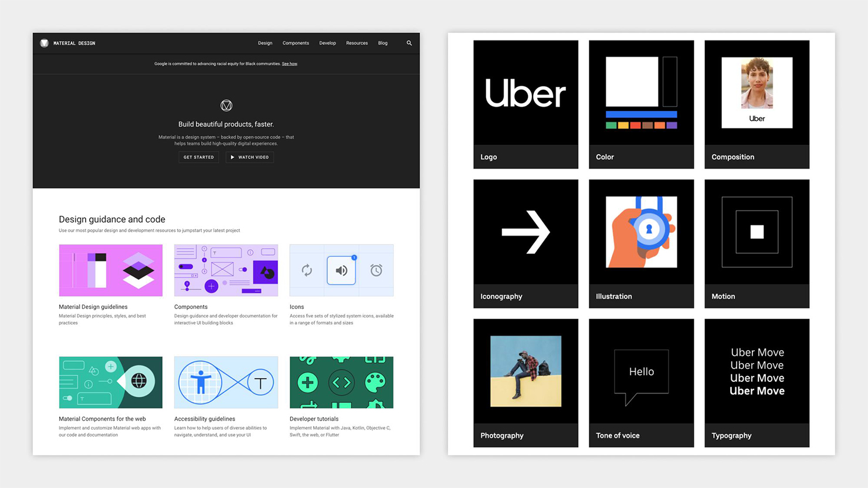
Task: Click the refresh icon in Icons card
Action: click(307, 270)
